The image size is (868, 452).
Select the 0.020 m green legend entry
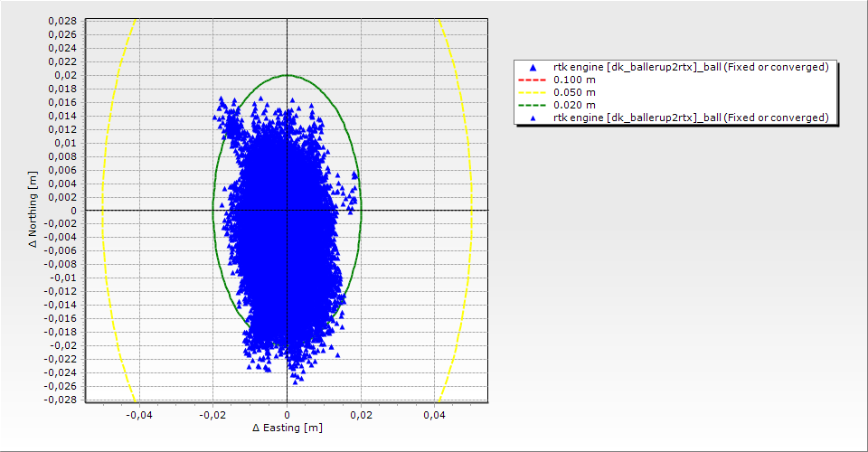558,105
